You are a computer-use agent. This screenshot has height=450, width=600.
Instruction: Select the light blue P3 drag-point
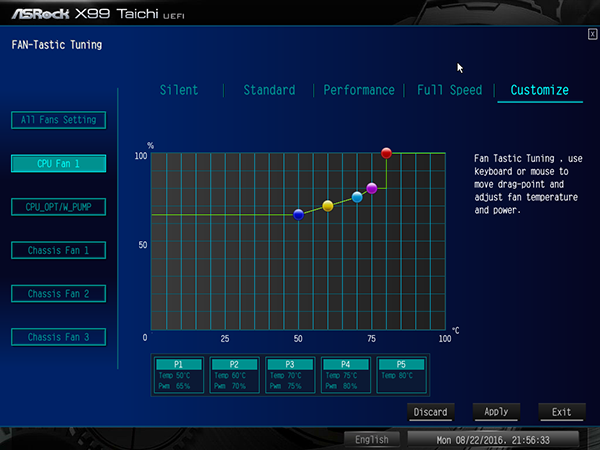click(357, 197)
